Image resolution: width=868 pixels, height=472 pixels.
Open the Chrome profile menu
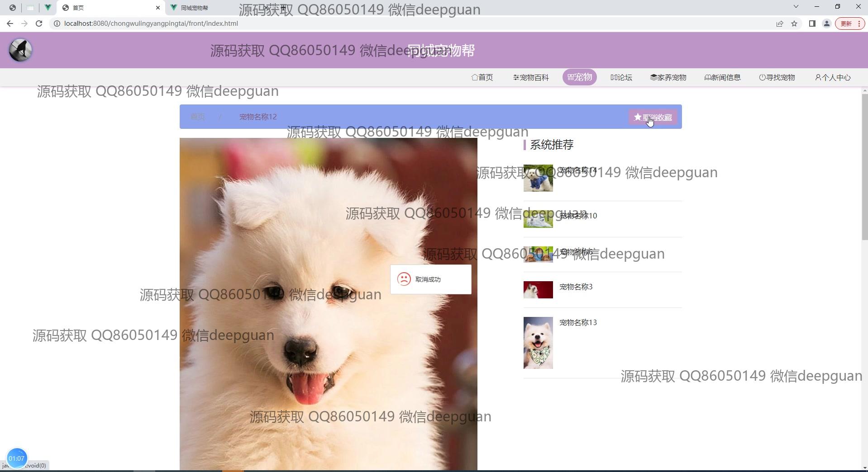point(827,24)
